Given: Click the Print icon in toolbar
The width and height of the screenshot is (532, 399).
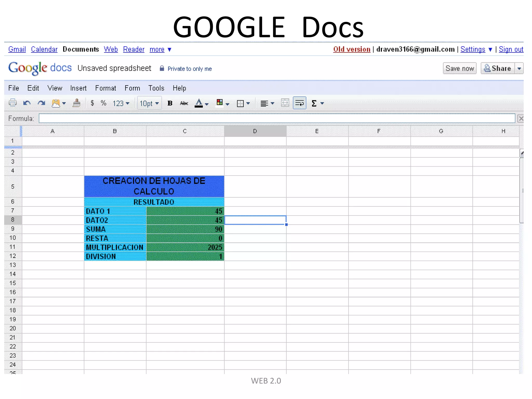Looking at the screenshot, I should point(12,103).
